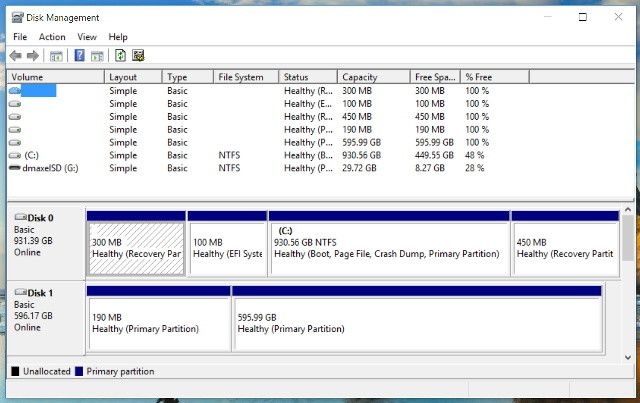Select the blue Primary partition legend swatch
640x403 pixels.
[x=79, y=371]
